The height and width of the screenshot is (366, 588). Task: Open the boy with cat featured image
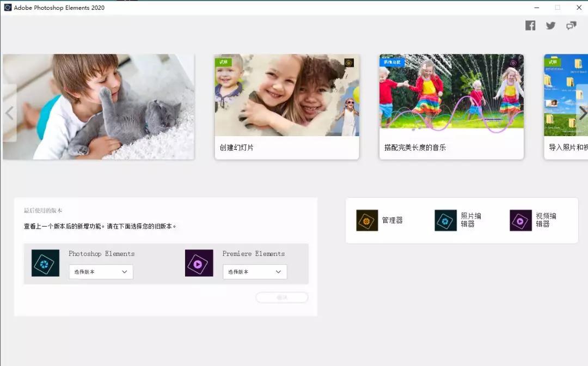pos(99,107)
